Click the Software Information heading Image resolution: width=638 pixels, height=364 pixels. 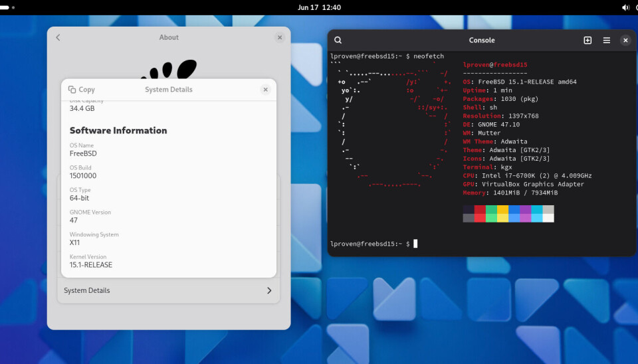coord(118,131)
